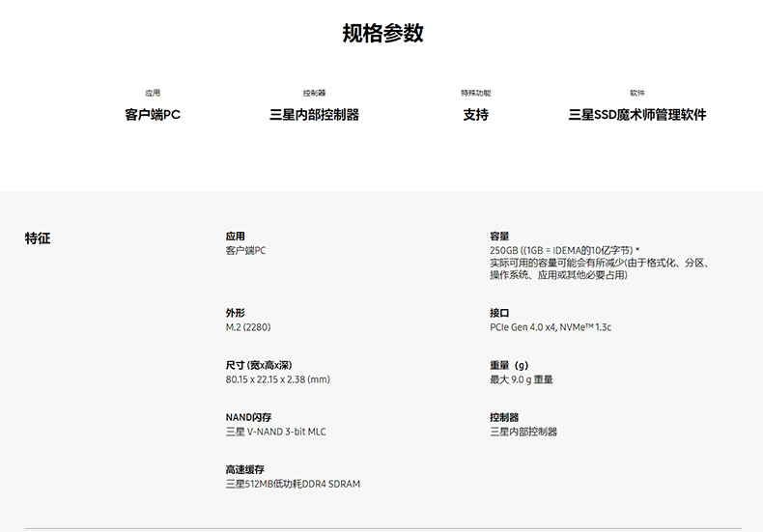
Task: Click the 操作系统、应用或其他必要占用 line
Action: click(x=558, y=275)
